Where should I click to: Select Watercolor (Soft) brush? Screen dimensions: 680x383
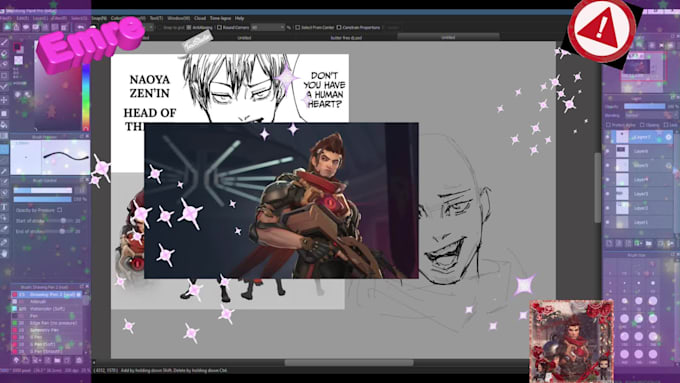46,309
